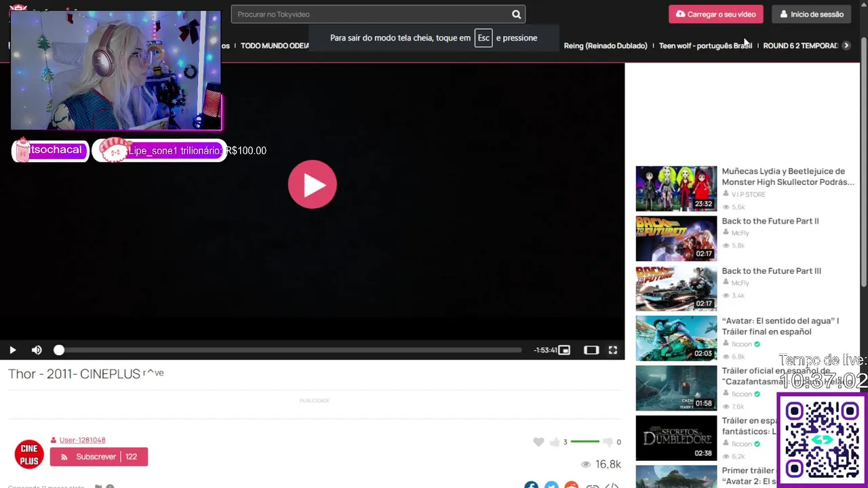Open Back to the Future Part II thumbnail
The image size is (868, 488).
[x=676, y=239]
